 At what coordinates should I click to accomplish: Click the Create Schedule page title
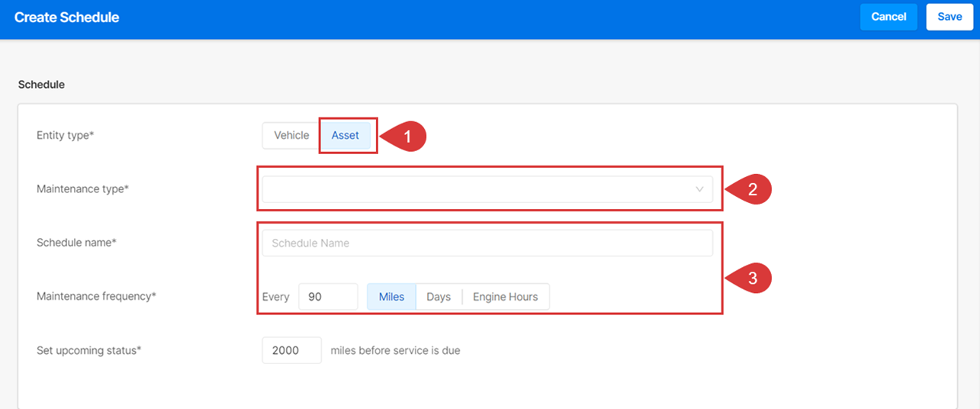(67, 17)
